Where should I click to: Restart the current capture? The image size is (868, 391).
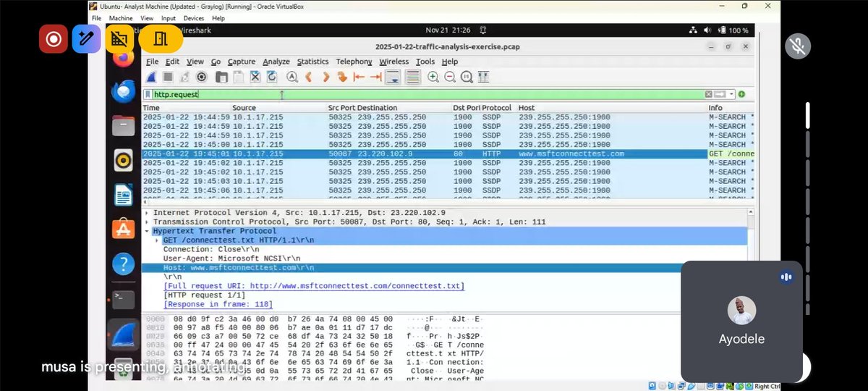[185, 77]
